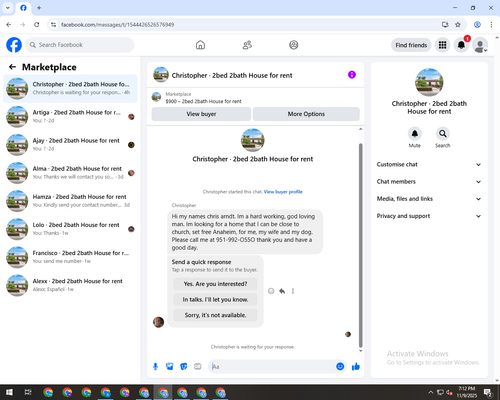Click the chat scrollbar thumb
This screenshot has height=400, width=500.
tap(360, 246)
